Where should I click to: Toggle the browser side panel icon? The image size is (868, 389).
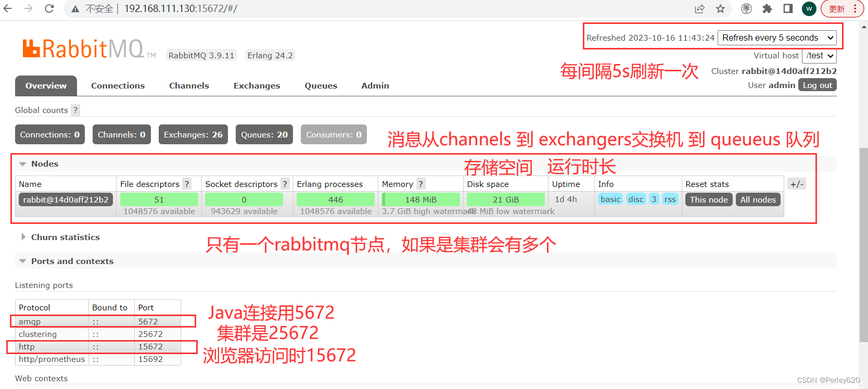pos(788,8)
